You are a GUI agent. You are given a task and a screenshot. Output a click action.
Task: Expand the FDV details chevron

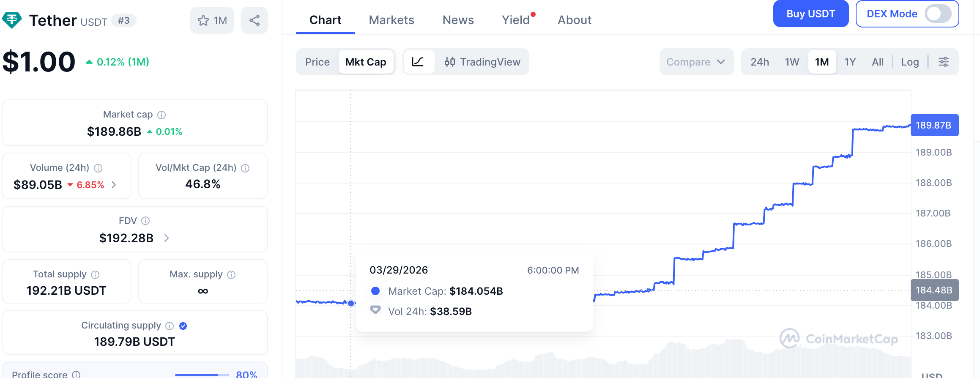click(167, 238)
